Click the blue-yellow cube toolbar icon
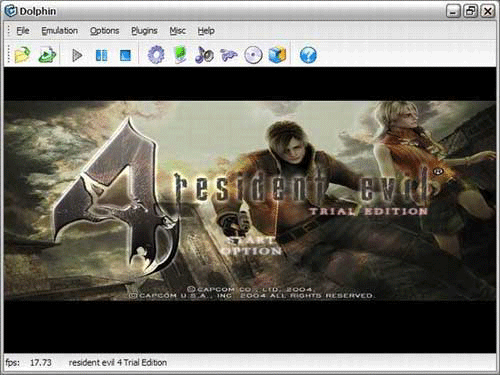Image resolution: width=500 pixels, height=375 pixels. tap(277, 55)
